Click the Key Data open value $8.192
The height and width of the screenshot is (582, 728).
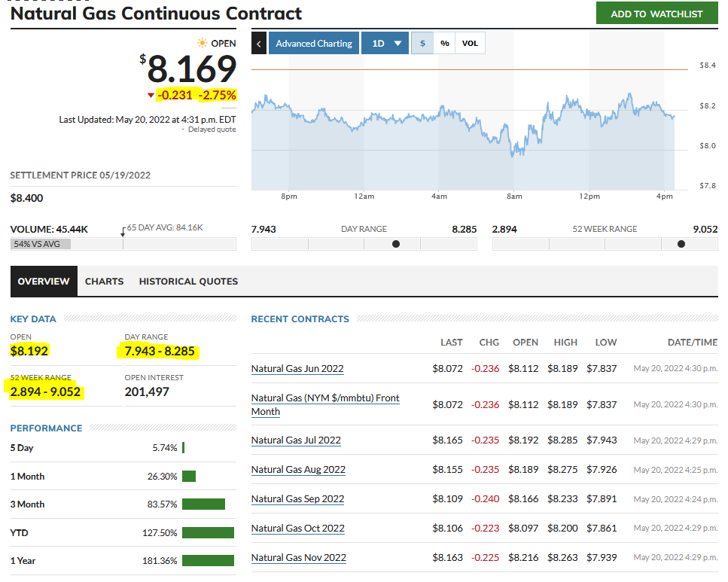[29, 351]
